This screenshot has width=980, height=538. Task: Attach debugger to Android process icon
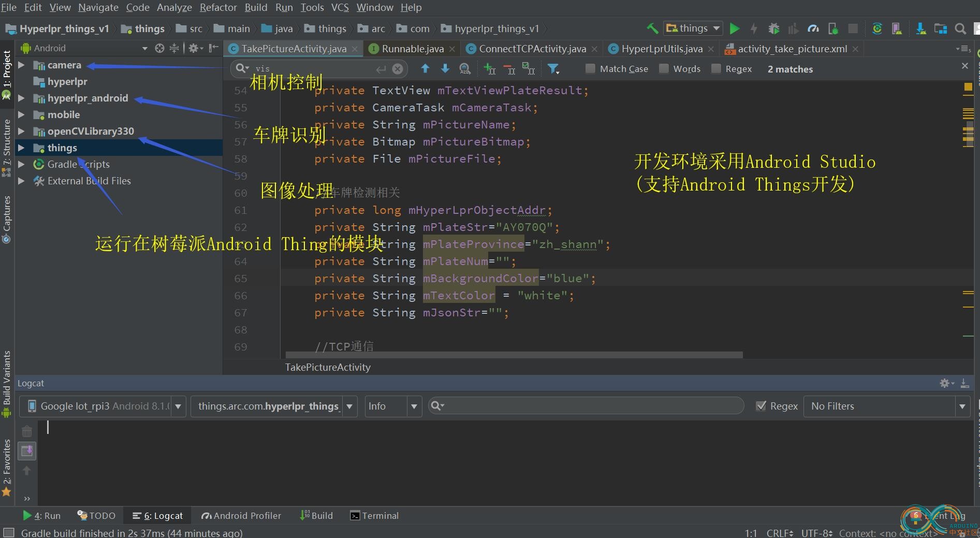point(833,28)
